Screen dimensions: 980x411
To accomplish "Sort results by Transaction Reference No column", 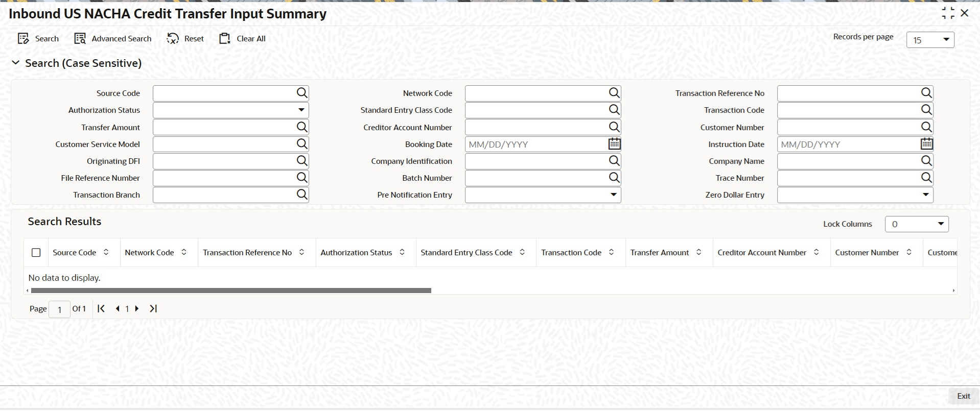I will pyautogui.click(x=301, y=252).
